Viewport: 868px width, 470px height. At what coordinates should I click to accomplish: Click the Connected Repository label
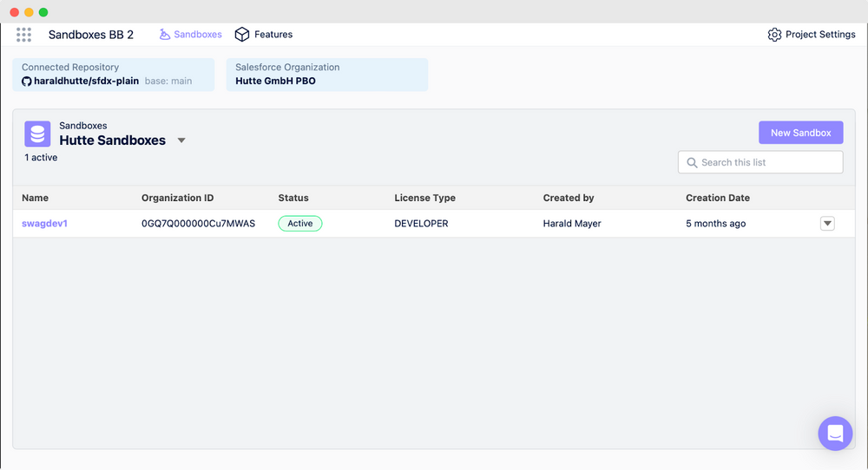(70, 67)
